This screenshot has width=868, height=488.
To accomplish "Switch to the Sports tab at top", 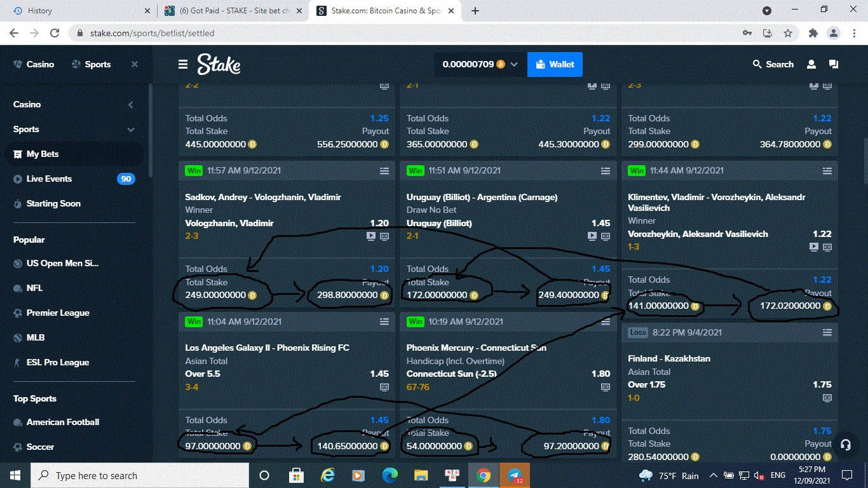I will (x=92, y=64).
